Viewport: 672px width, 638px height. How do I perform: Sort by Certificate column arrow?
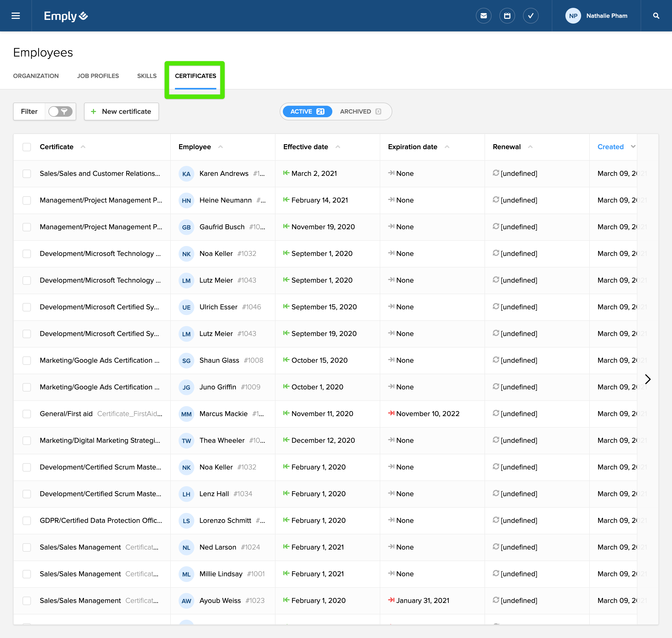pyautogui.click(x=83, y=147)
